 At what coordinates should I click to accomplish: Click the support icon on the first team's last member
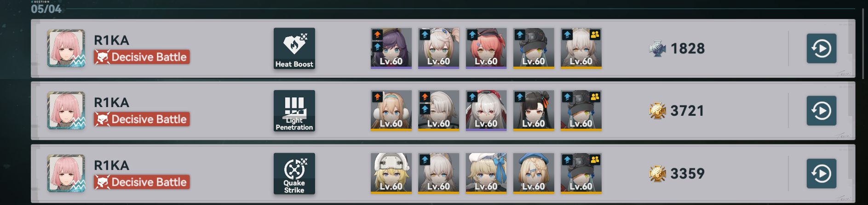pyautogui.click(x=595, y=34)
